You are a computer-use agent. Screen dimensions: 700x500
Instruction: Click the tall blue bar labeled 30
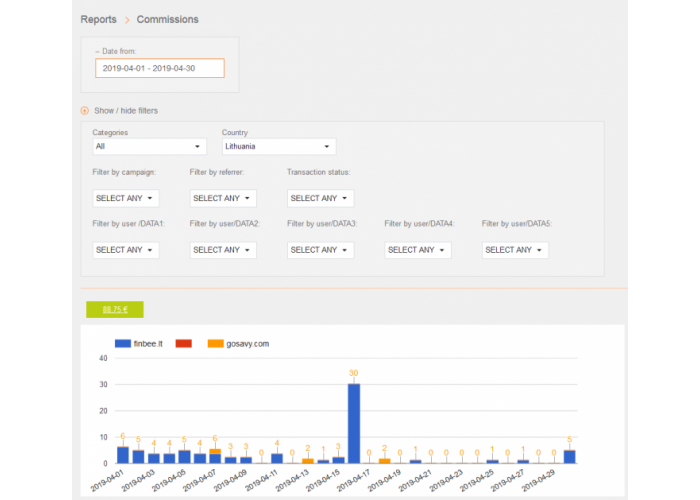click(354, 424)
